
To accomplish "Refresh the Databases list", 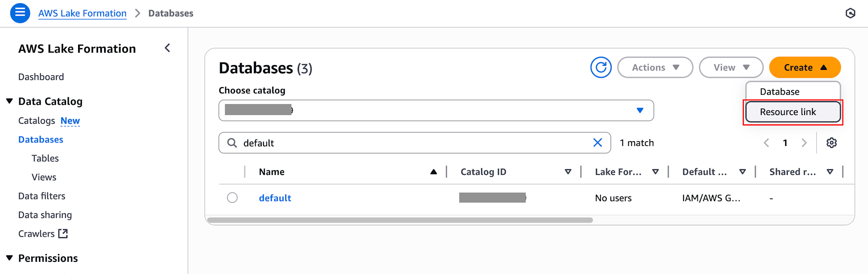I will [601, 67].
